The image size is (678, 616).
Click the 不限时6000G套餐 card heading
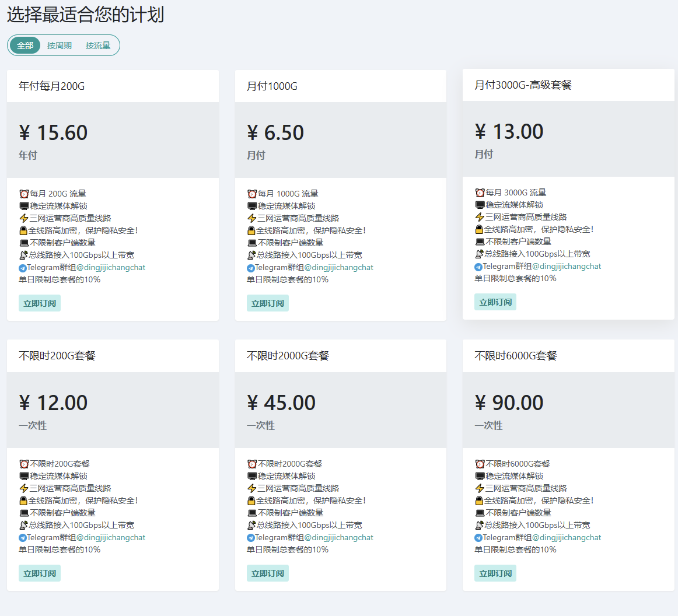(515, 356)
